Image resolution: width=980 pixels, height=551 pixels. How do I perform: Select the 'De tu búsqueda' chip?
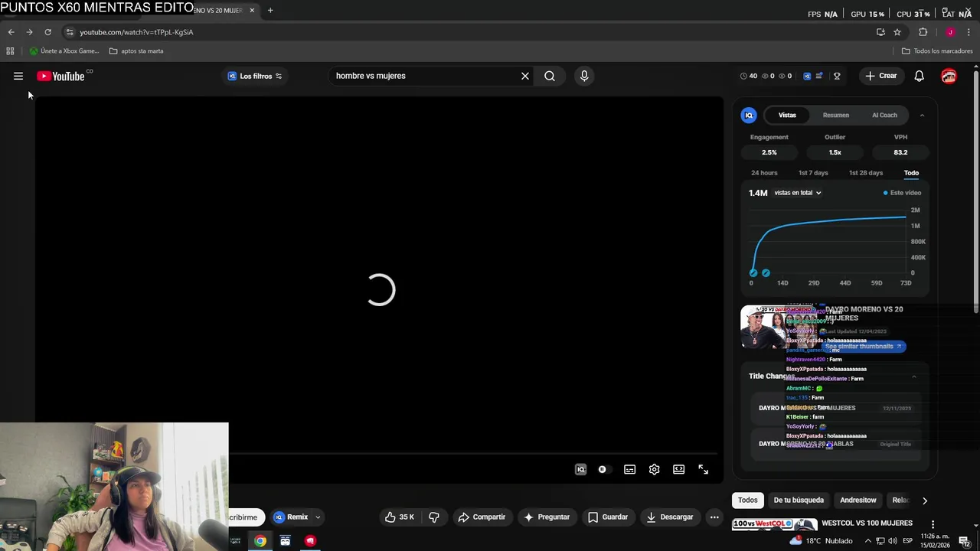point(799,500)
